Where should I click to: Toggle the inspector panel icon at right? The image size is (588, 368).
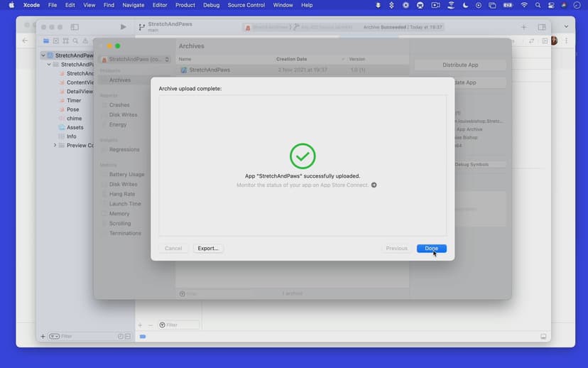(x=542, y=27)
